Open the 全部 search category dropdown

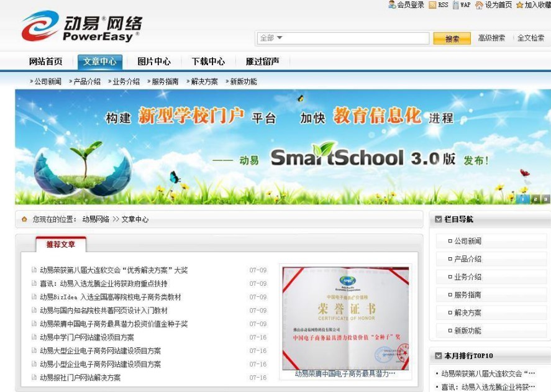[271, 38]
